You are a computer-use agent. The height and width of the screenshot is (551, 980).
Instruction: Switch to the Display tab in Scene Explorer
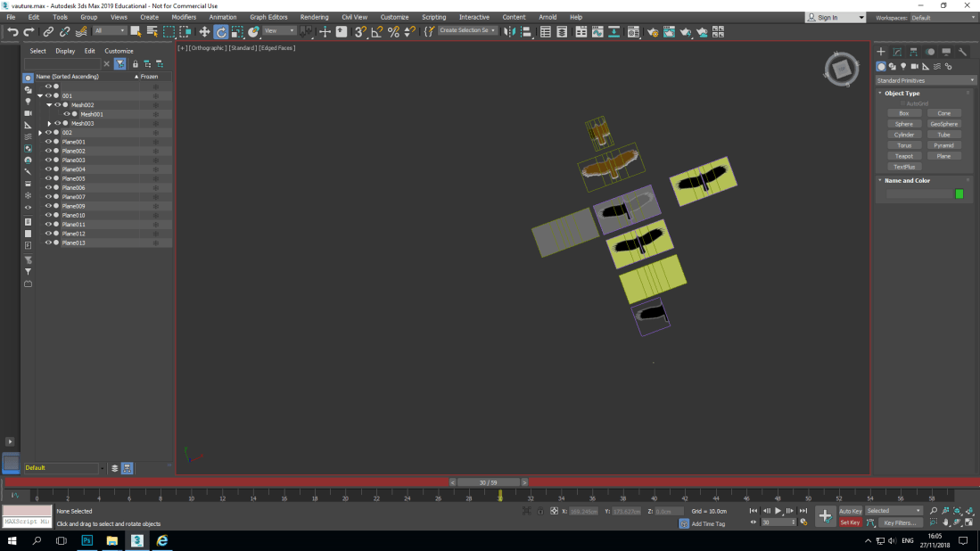pyautogui.click(x=65, y=51)
